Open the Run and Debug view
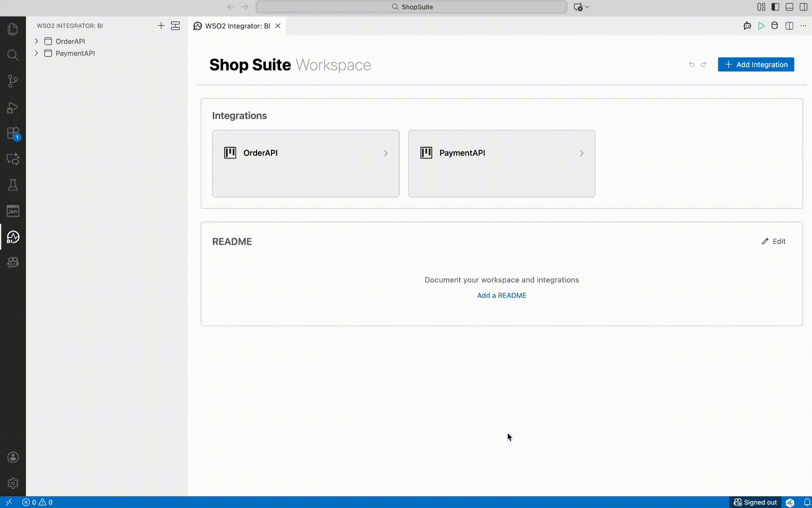Screen dimensions: 812x508 13,108
